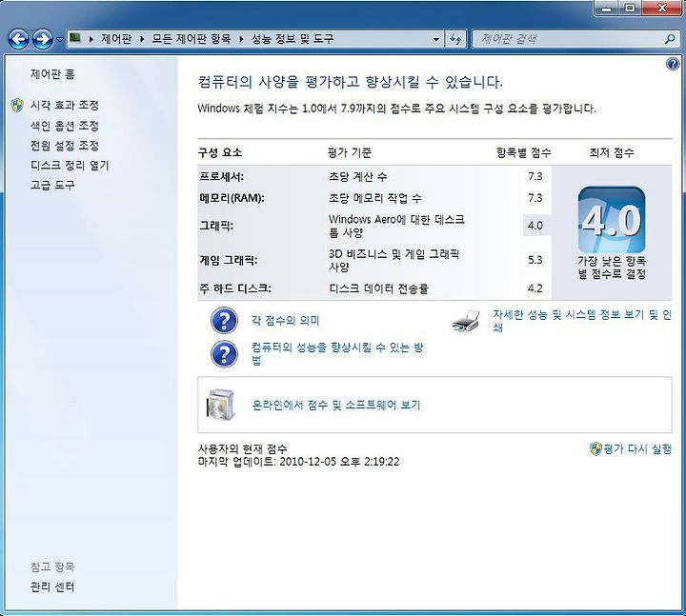Select the 메모리(RAM) row label

tap(232, 198)
